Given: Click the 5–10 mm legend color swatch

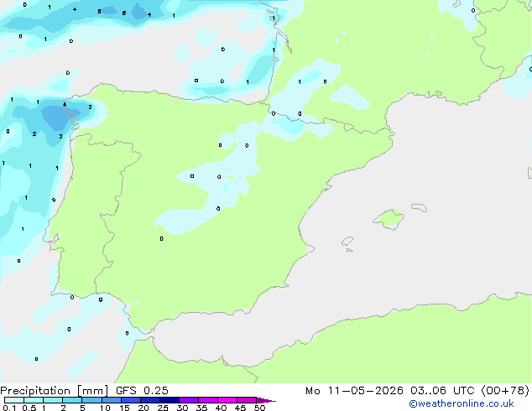Looking at the screenshot, I should 91,400.
